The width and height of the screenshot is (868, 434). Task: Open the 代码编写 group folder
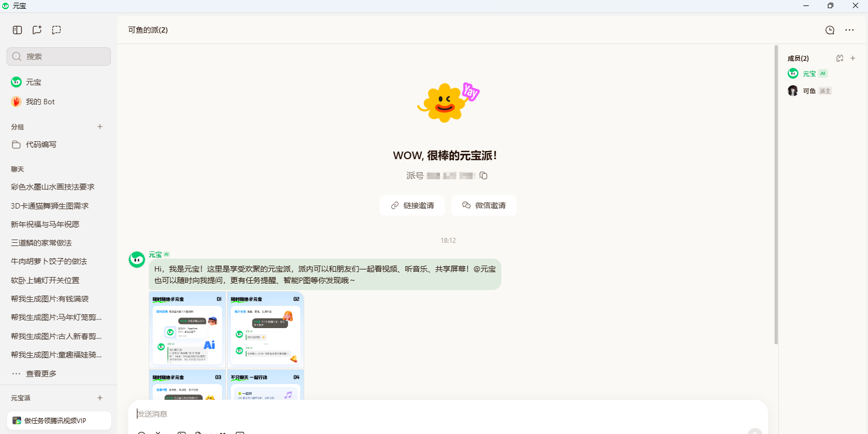(41, 144)
